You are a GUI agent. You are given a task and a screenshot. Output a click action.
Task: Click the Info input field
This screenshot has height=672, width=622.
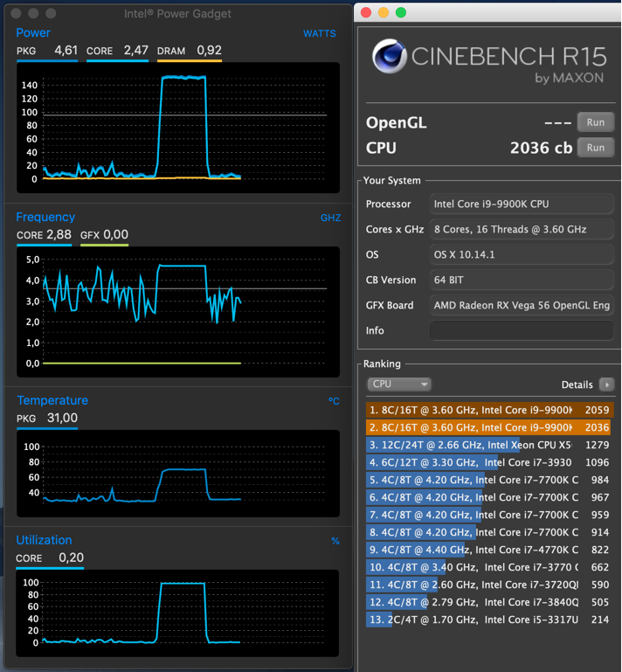[x=522, y=330]
